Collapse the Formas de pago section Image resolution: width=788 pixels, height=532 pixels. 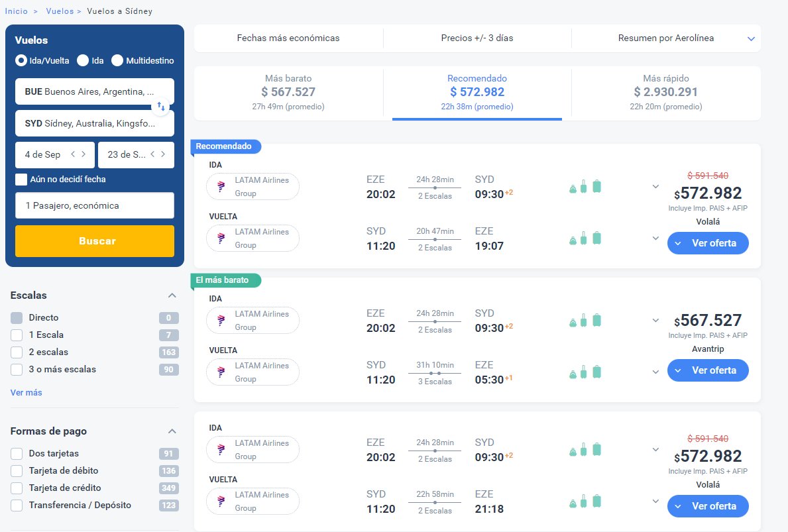click(172, 431)
